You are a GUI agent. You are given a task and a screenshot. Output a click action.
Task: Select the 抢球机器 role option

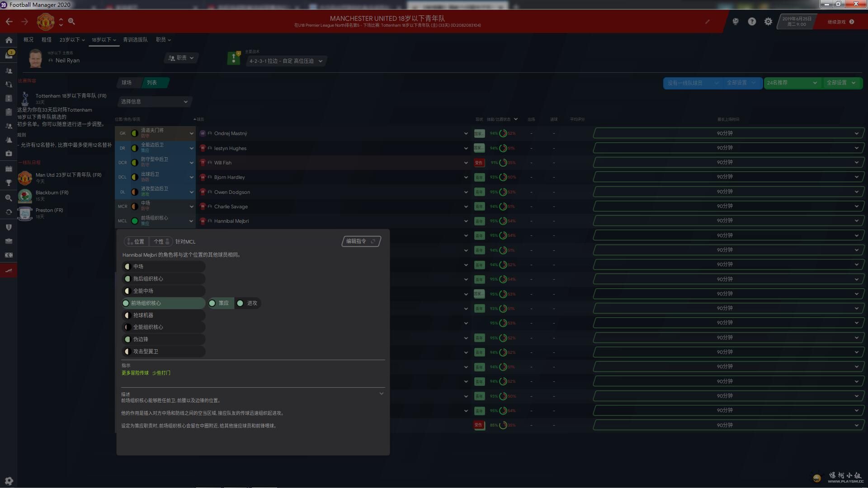click(164, 315)
